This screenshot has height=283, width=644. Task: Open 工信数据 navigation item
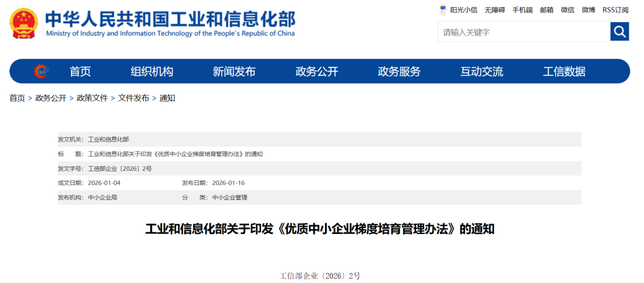tap(564, 72)
